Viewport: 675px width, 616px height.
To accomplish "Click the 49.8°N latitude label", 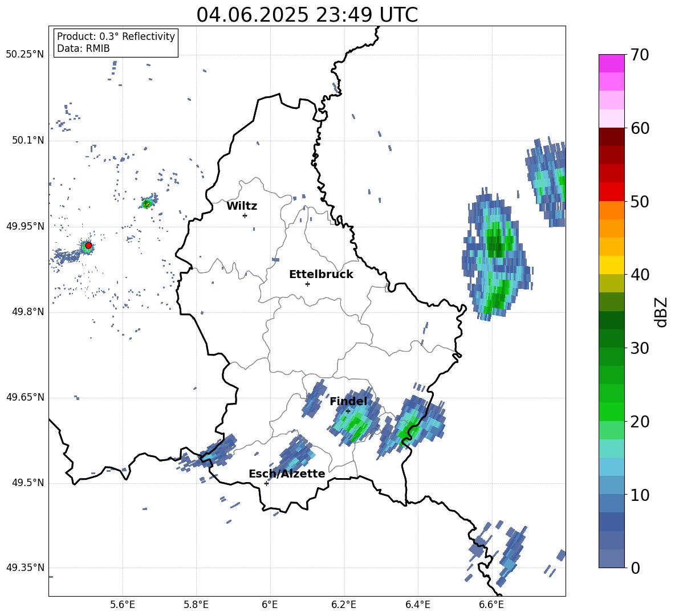I will tap(28, 312).
